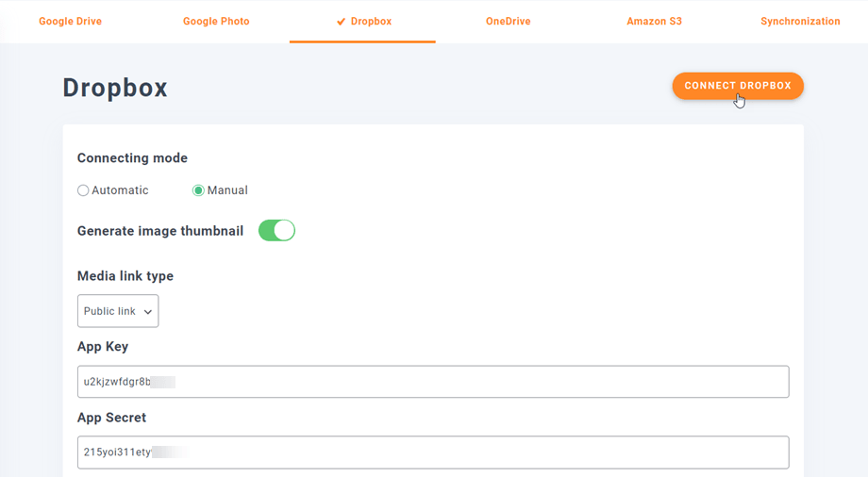Click the Media link type label
The image size is (868, 477).
point(125,276)
